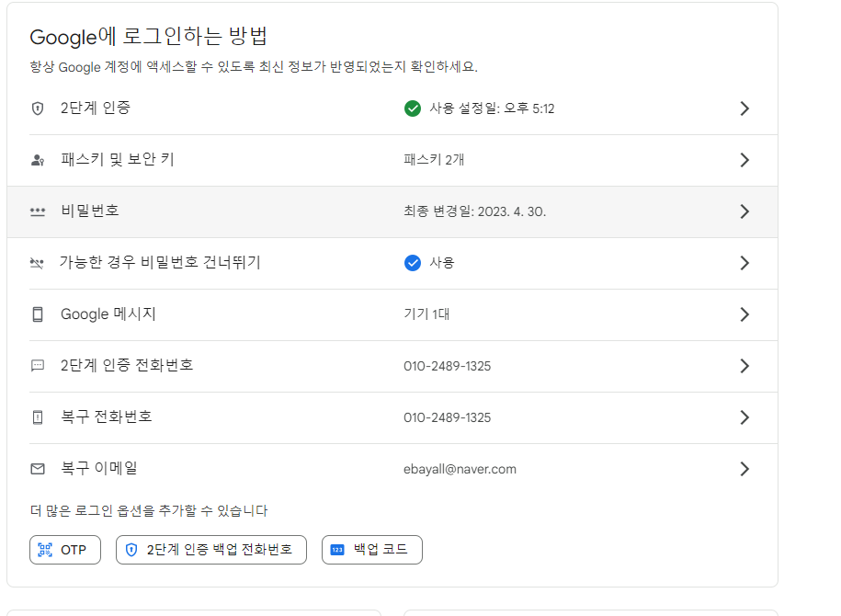
Task: Open the 복구 이메일 label
Action: [x=99, y=469]
